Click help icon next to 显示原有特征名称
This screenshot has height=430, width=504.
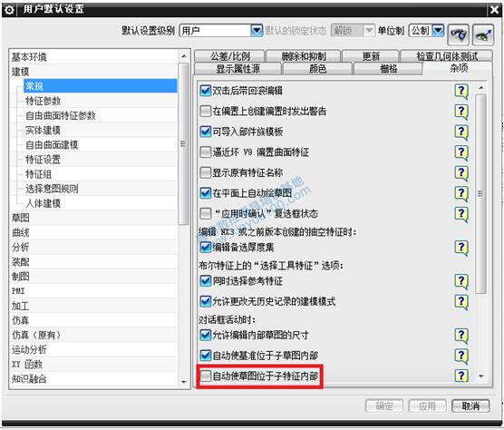[461, 172]
